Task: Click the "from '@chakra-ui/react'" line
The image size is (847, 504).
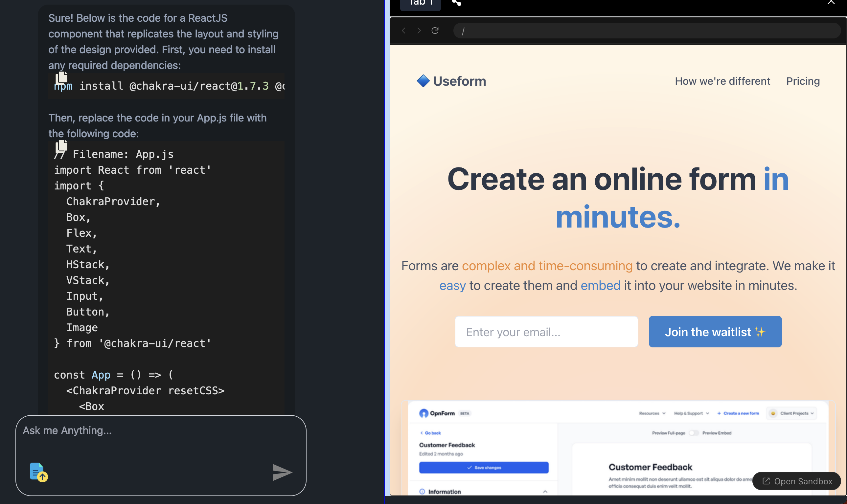Action: (x=132, y=343)
